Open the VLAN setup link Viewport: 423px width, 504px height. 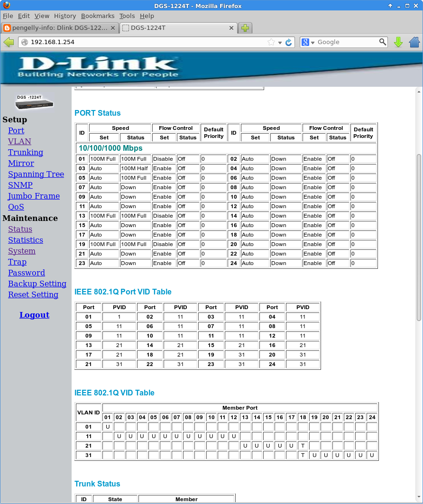[x=19, y=141]
